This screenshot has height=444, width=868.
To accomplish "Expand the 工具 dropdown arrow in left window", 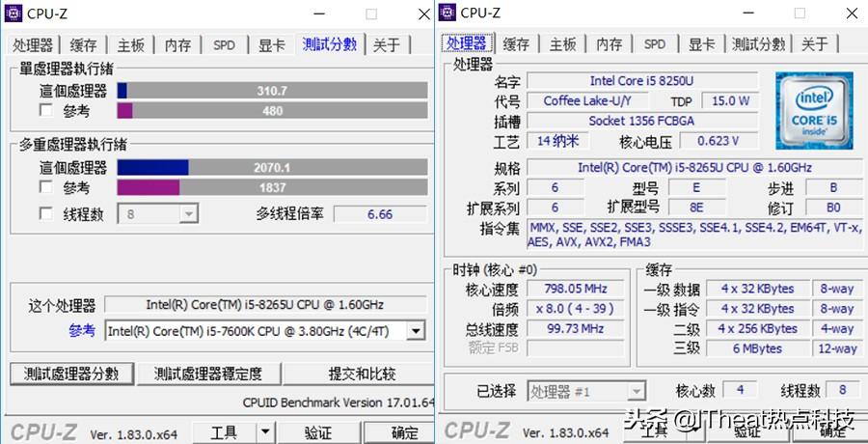I will tap(266, 432).
